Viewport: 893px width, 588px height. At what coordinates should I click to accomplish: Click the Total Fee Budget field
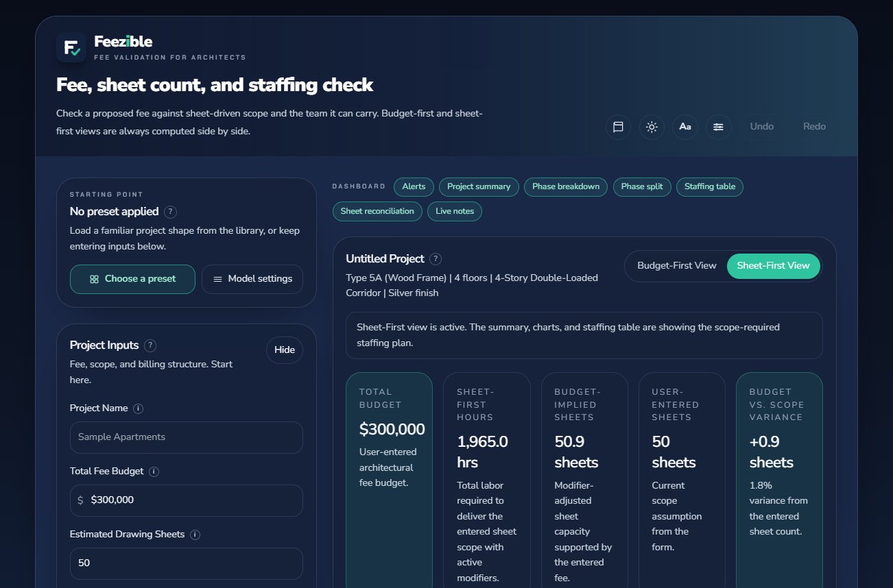pyautogui.click(x=187, y=500)
